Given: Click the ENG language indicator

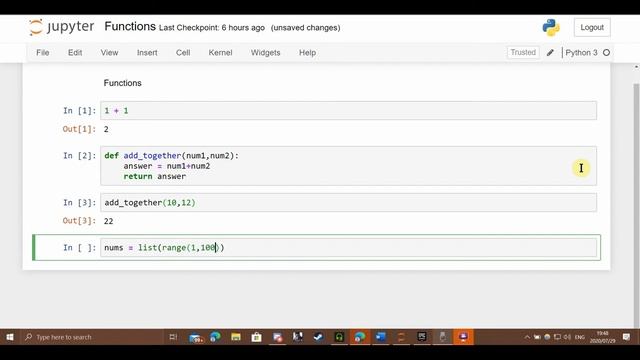Looking at the screenshot, I should [580, 337].
